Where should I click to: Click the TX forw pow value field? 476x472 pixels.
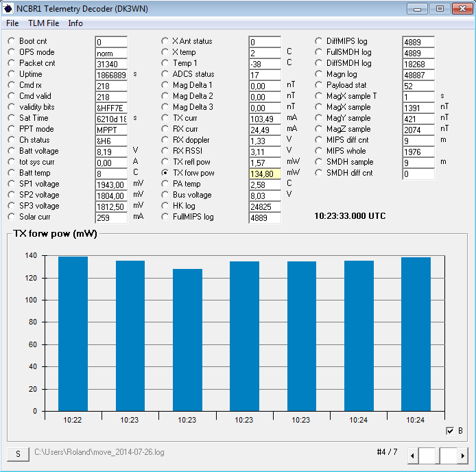coord(264,174)
